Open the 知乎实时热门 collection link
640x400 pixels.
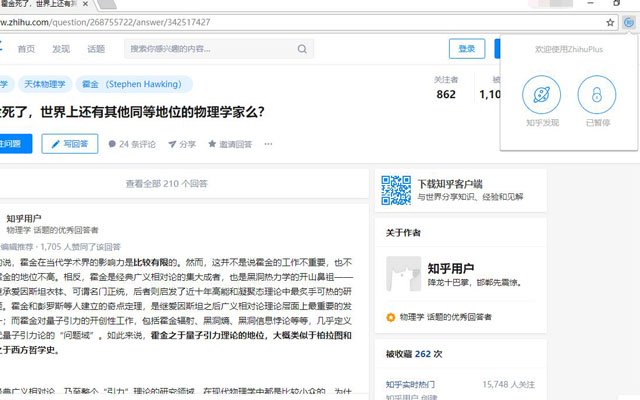point(410,384)
